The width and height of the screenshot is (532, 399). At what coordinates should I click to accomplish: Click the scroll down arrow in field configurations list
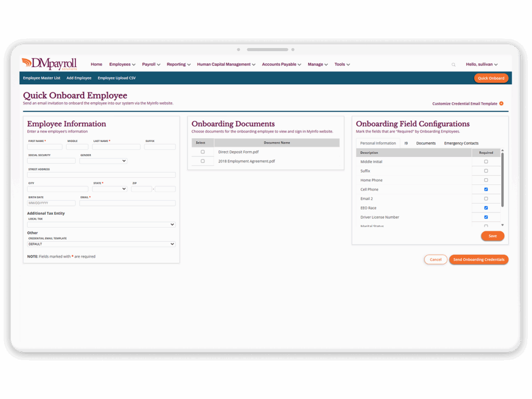(x=502, y=225)
